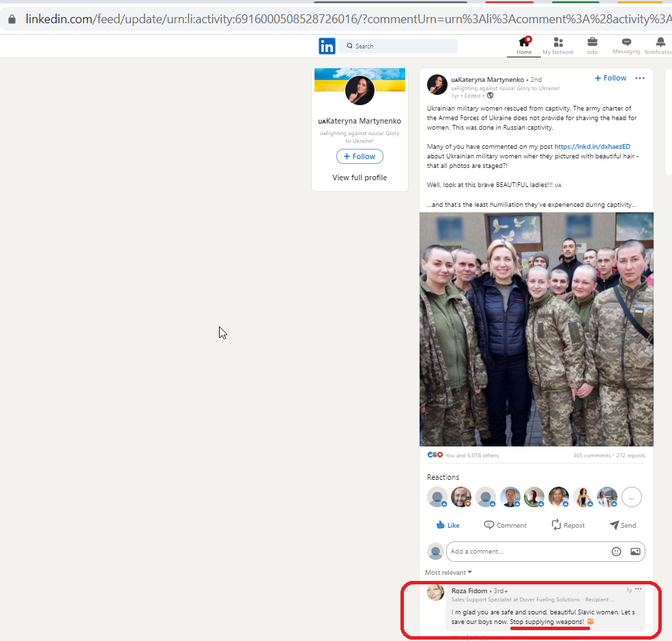Click the sidebar name Kateryna Martynenko

[x=360, y=121]
